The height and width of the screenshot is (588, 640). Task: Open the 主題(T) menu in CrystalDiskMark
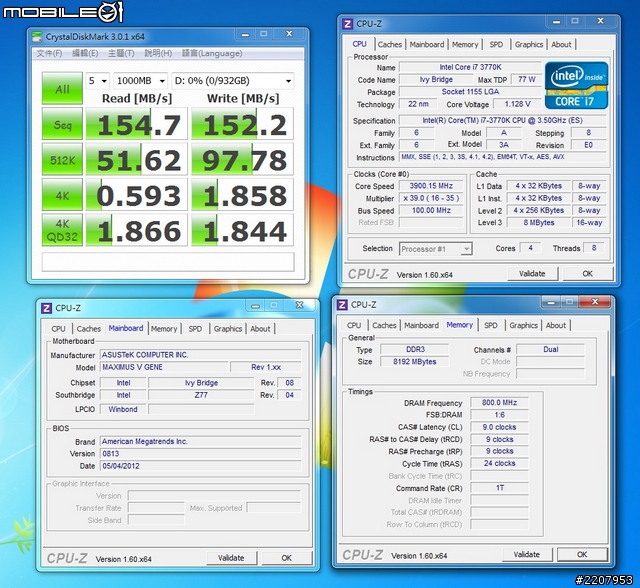point(121,53)
